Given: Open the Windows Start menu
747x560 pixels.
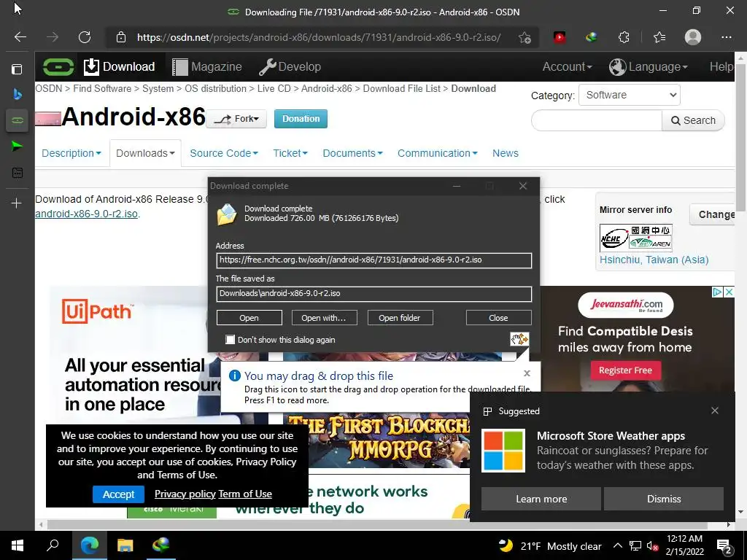Looking at the screenshot, I should coord(18,545).
